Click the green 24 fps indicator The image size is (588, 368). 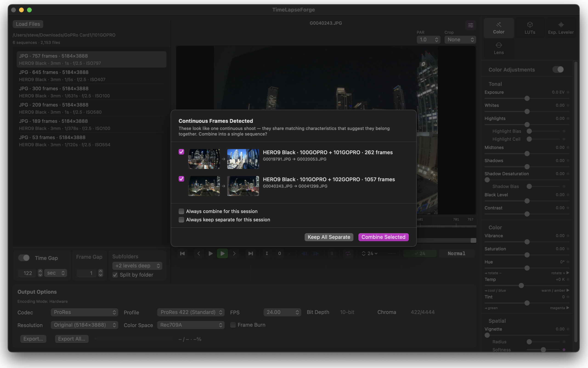click(420, 253)
